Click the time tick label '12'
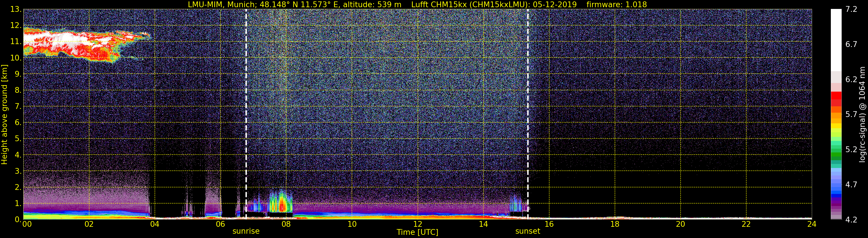868x238 pixels. [417, 224]
